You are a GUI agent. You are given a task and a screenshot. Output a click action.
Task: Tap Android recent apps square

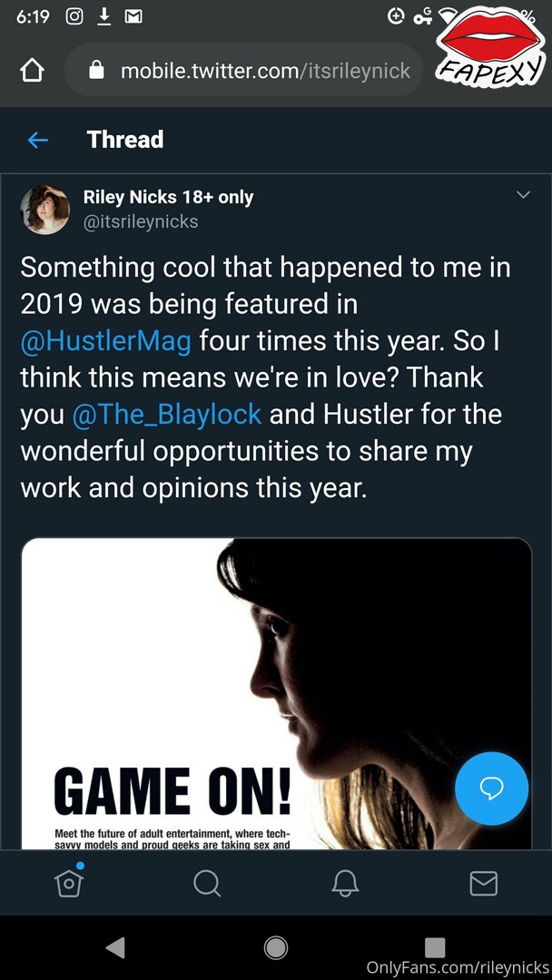pyautogui.click(x=435, y=947)
